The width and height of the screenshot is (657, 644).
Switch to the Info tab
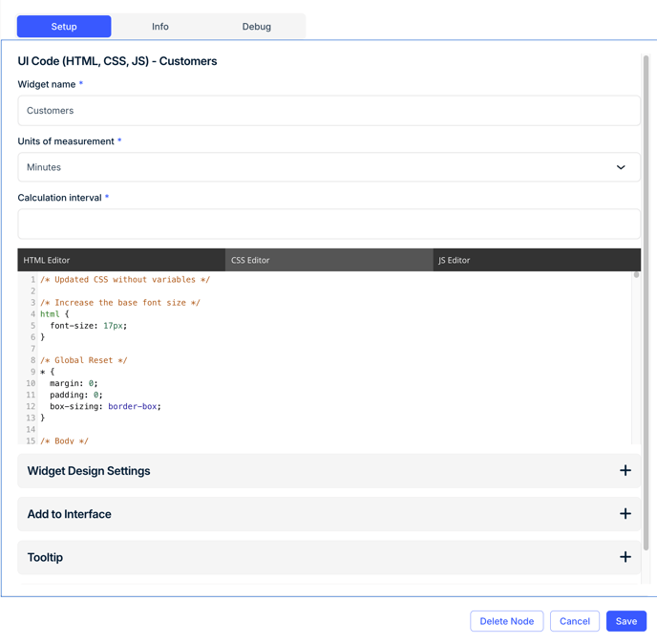coord(160,27)
